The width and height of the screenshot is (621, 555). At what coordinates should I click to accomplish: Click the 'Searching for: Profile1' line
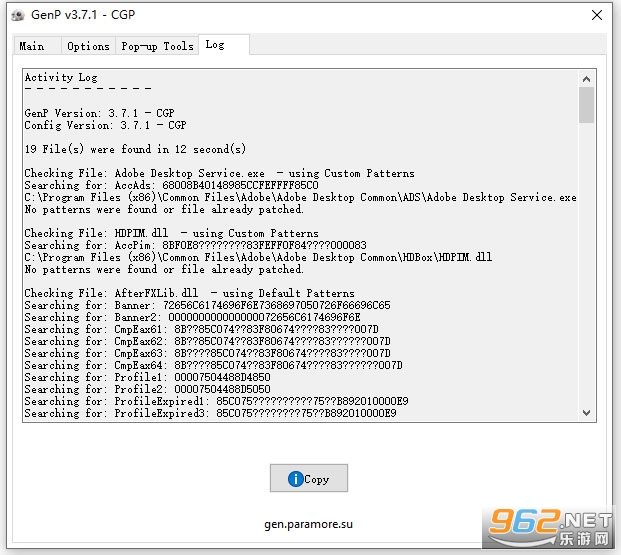click(x=147, y=377)
